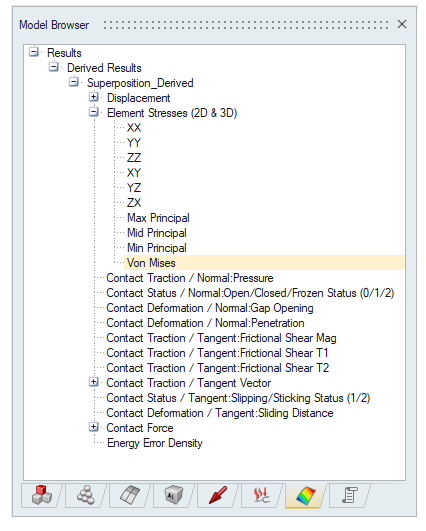Select the ZZ stress component
Screen dimensions: 426x531
coord(134,158)
